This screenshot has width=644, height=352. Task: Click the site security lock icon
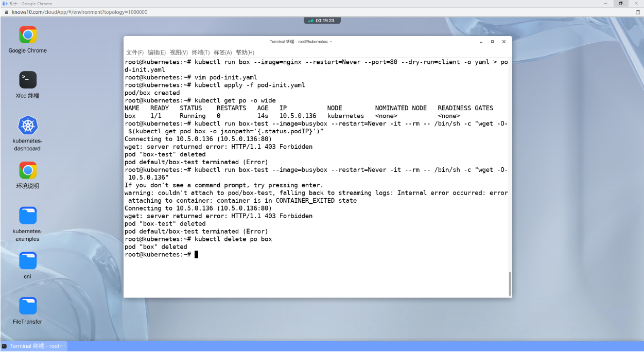(7, 12)
